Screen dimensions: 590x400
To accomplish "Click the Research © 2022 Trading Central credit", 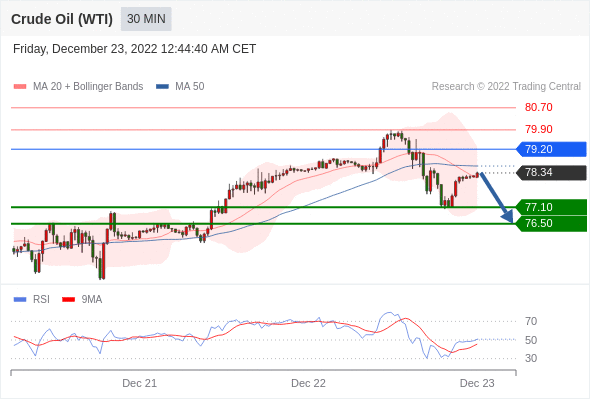I will click(506, 87).
